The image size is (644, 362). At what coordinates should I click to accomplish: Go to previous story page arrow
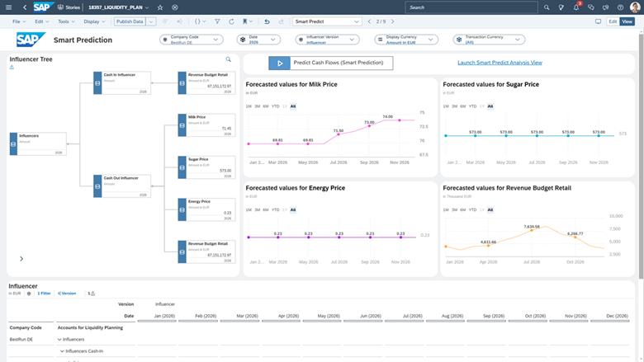tap(369, 21)
